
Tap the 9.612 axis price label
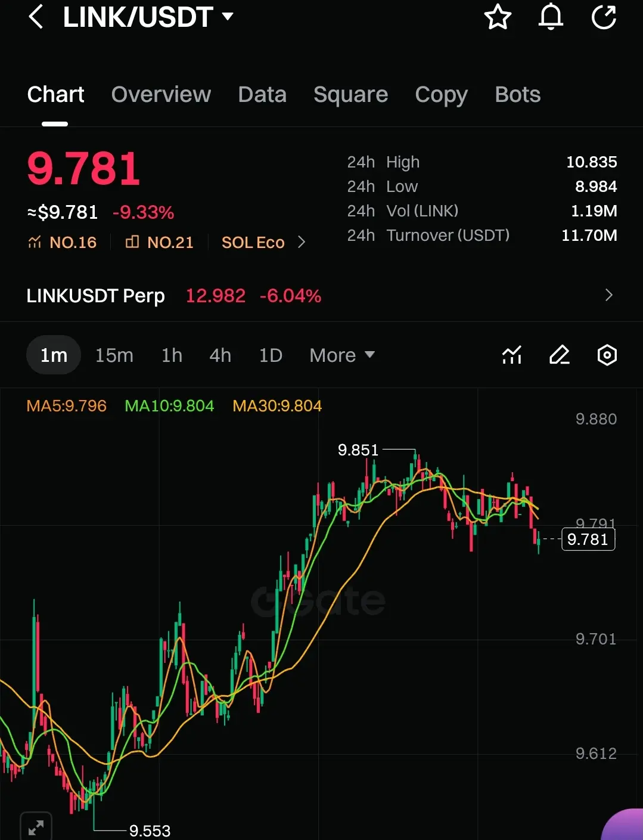click(596, 754)
